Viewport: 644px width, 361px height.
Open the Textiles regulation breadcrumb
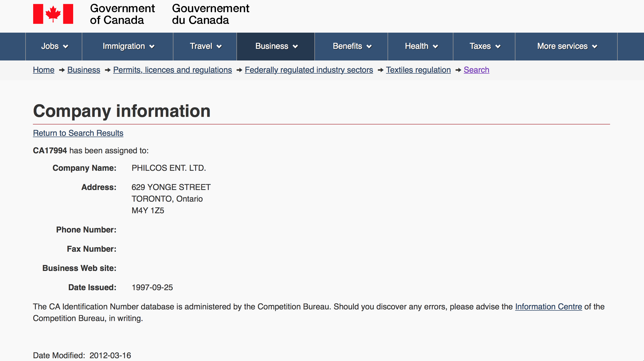pyautogui.click(x=418, y=70)
